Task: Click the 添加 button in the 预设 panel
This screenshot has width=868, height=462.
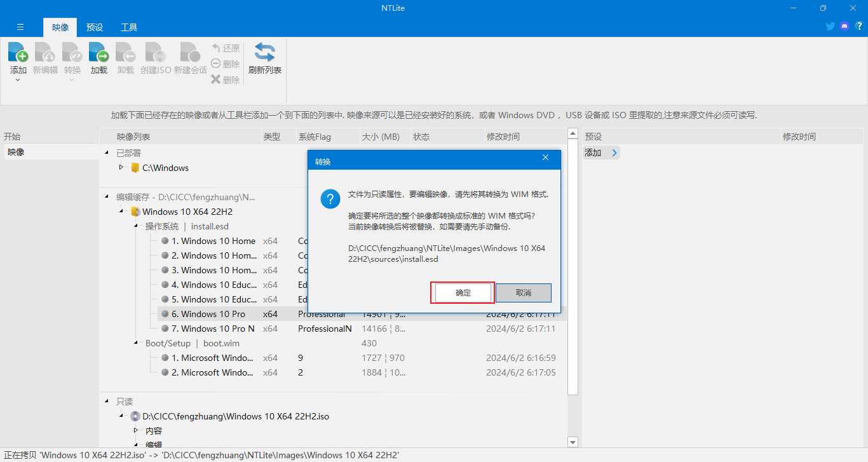Action: tap(601, 153)
